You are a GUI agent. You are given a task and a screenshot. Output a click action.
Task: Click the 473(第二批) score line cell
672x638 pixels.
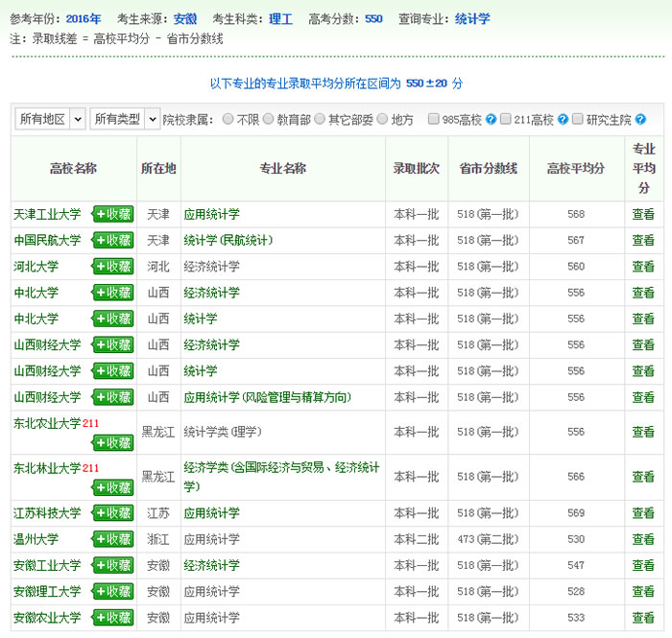(x=488, y=539)
